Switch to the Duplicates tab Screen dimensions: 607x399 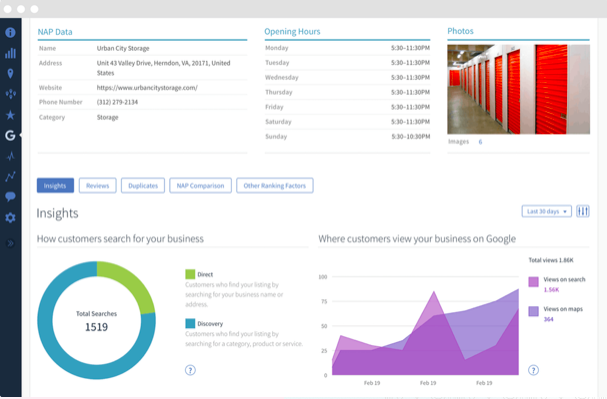pyautogui.click(x=143, y=185)
